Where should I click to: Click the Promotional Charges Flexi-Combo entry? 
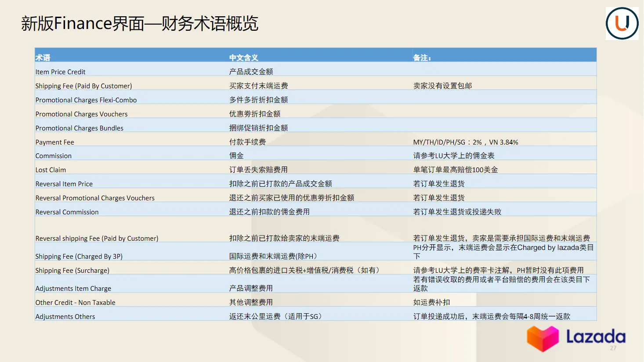click(86, 100)
